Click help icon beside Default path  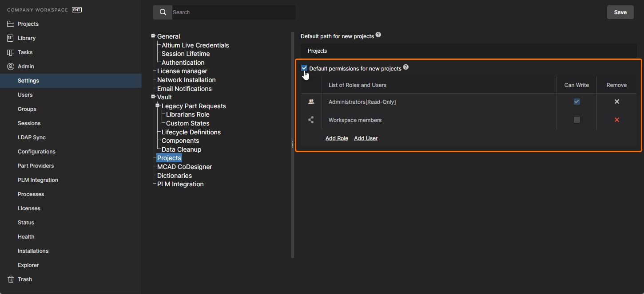[378, 35]
